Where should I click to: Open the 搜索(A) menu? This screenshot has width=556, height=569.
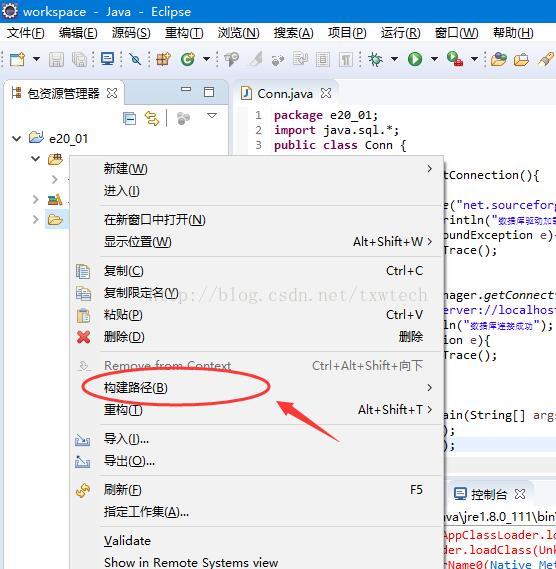tap(294, 33)
